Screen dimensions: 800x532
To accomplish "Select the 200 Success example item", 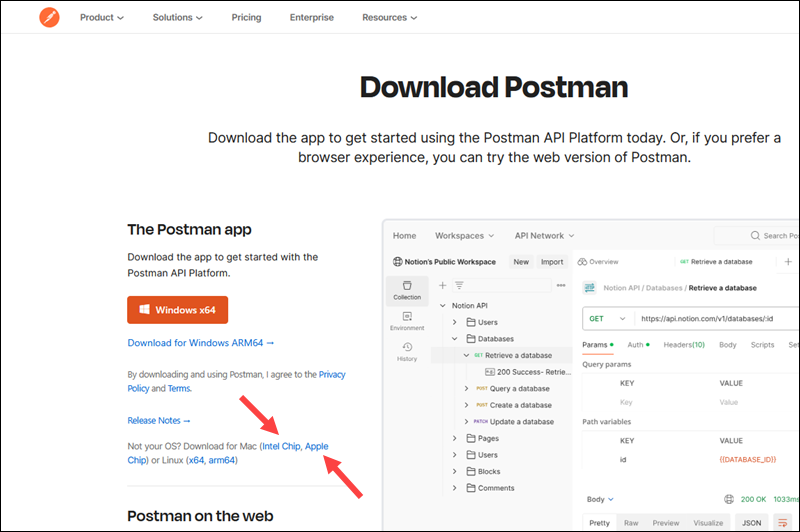I will 528,372.
